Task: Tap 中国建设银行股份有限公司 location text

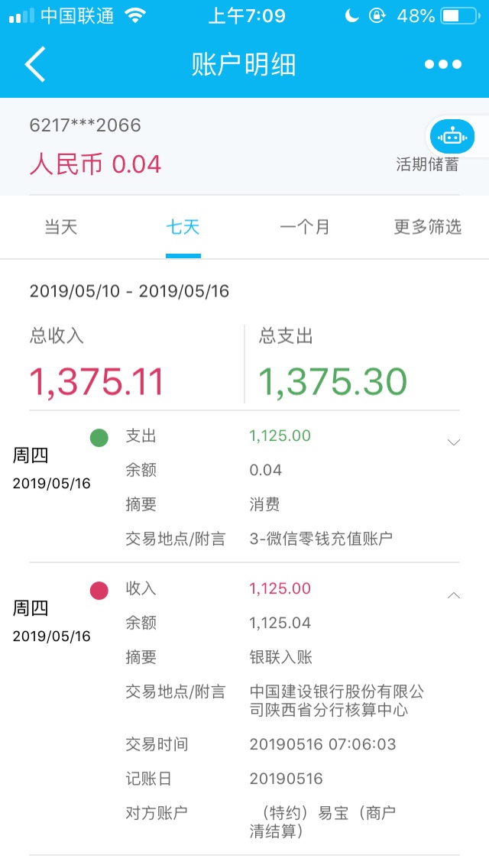Action: tap(337, 700)
